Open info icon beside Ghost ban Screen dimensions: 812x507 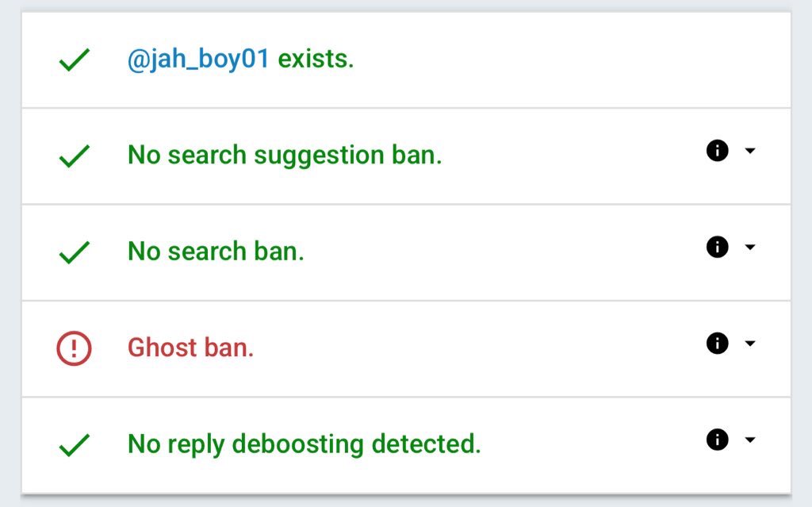click(717, 344)
